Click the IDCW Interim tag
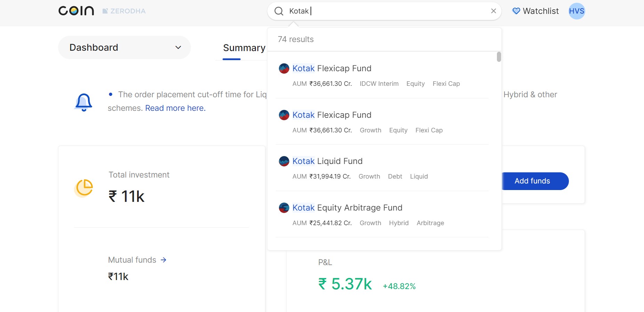 379,84
